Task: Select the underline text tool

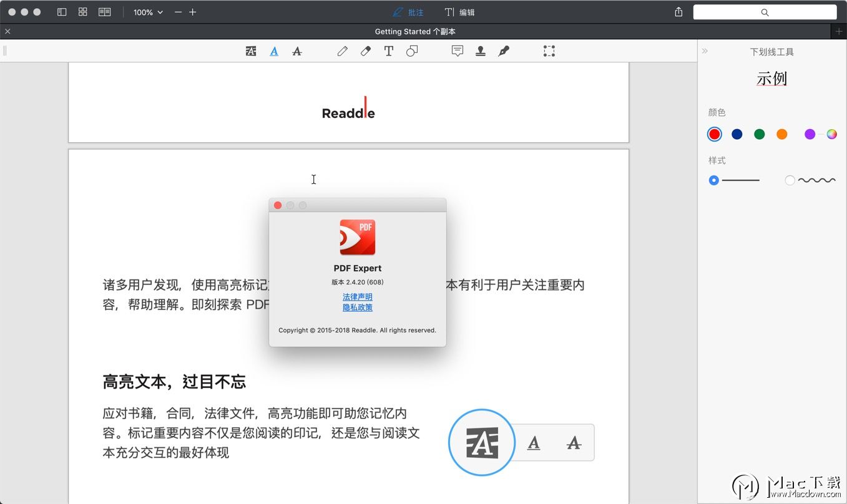Action: [274, 51]
